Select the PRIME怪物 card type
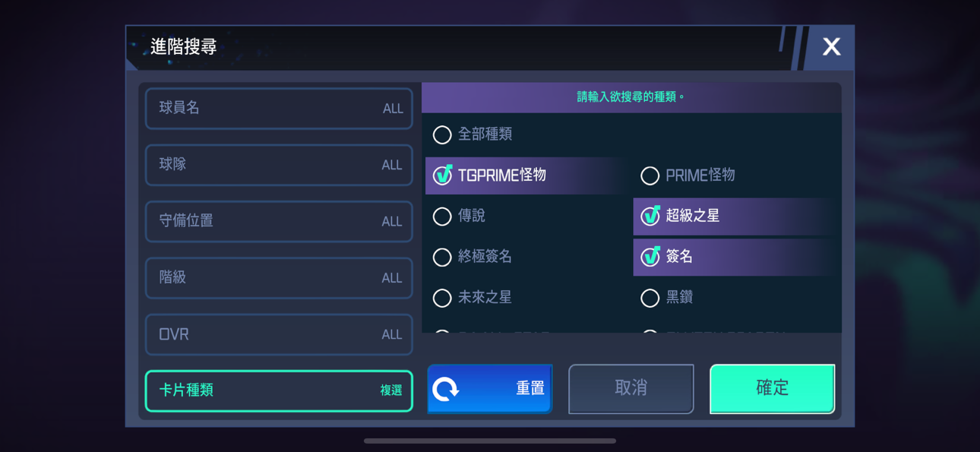Screen dimensions: 980x452 tap(650, 176)
